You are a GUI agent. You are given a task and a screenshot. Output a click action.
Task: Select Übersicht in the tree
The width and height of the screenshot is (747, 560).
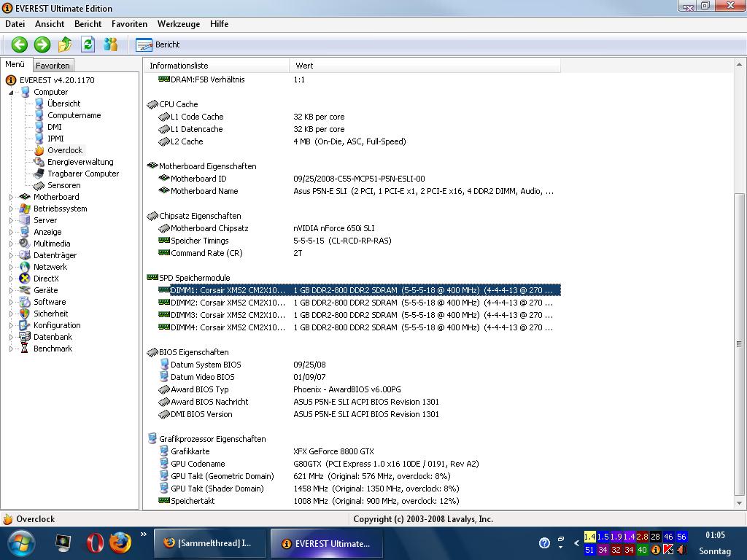64,104
